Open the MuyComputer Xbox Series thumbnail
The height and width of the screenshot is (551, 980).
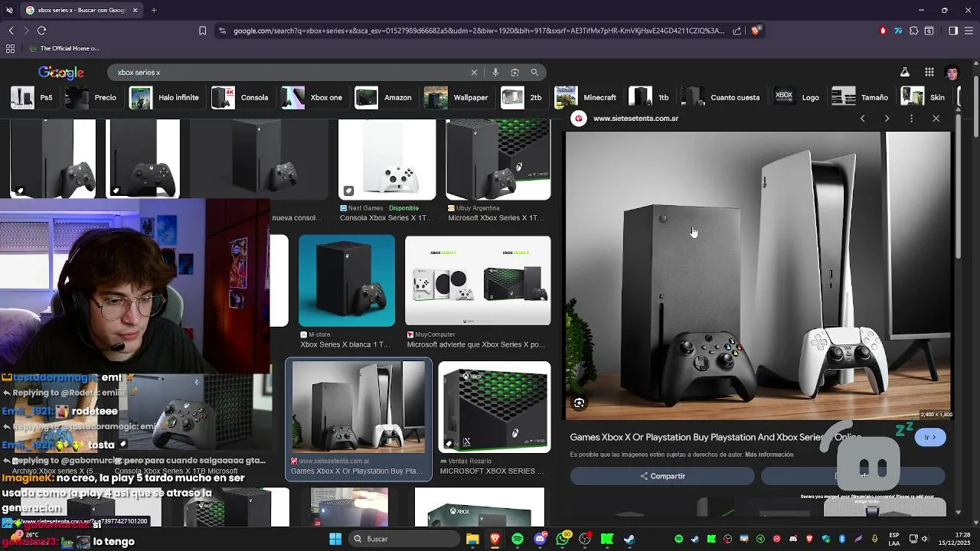[478, 281]
